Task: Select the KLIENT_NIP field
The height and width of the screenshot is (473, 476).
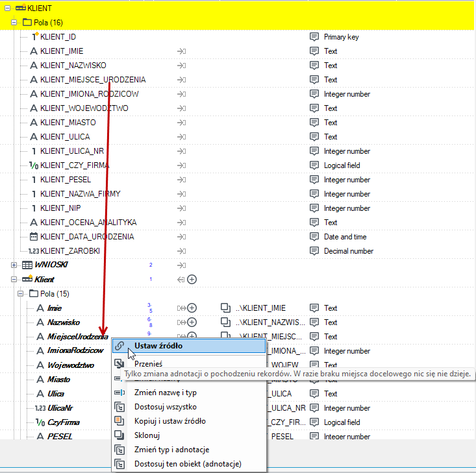Action: (60, 208)
